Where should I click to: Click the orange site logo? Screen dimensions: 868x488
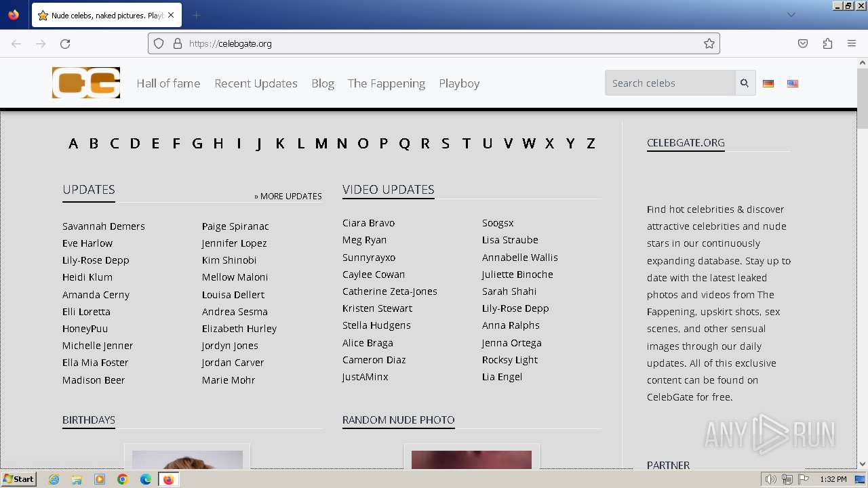[x=86, y=83]
